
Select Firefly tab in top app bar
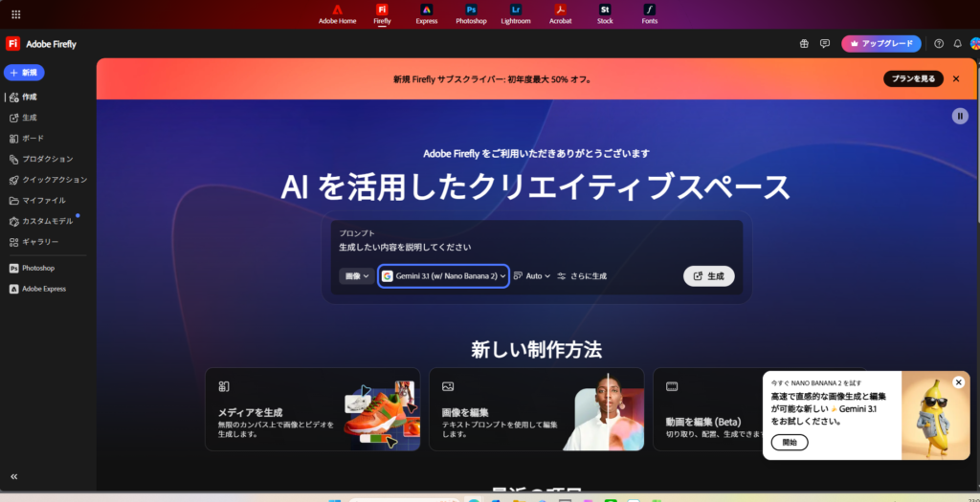pos(382,14)
